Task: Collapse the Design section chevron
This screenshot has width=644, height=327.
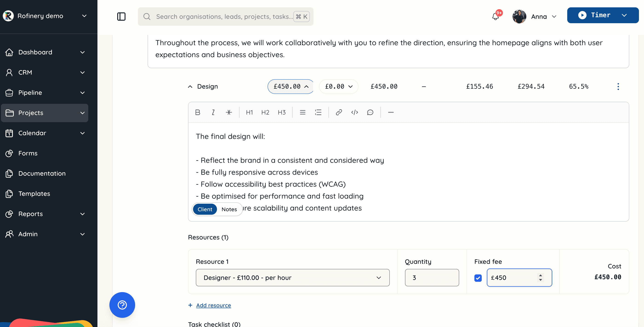Action: click(190, 86)
